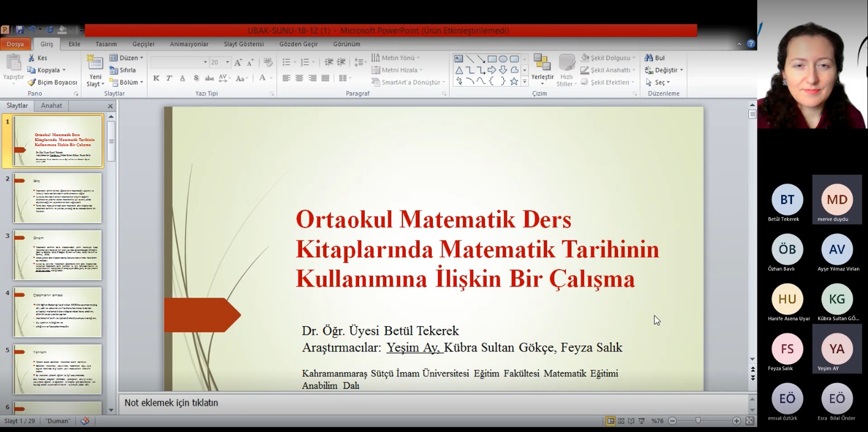The height and width of the screenshot is (432, 868).
Task: Click the zoom slider in status bar
Action: (699, 421)
